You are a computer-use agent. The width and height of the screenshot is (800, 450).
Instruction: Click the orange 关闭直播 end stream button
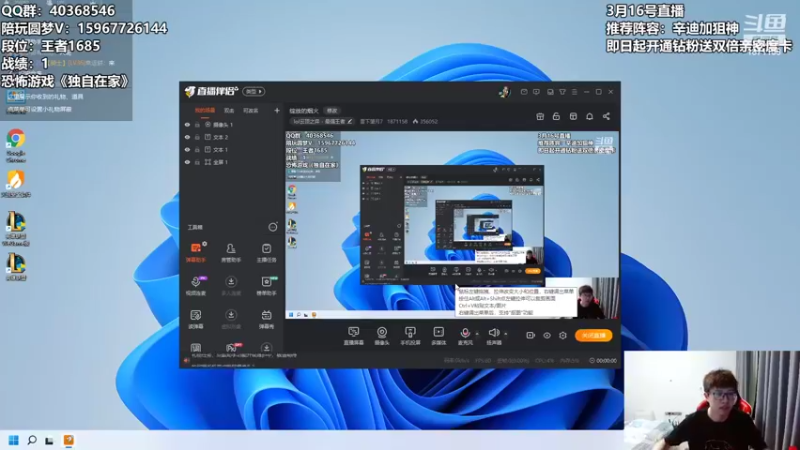point(593,335)
